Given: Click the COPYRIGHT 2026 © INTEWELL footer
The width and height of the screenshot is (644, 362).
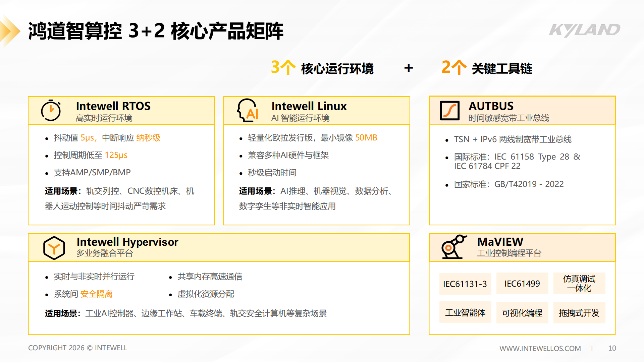Looking at the screenshot, I should tap(78, 348).
